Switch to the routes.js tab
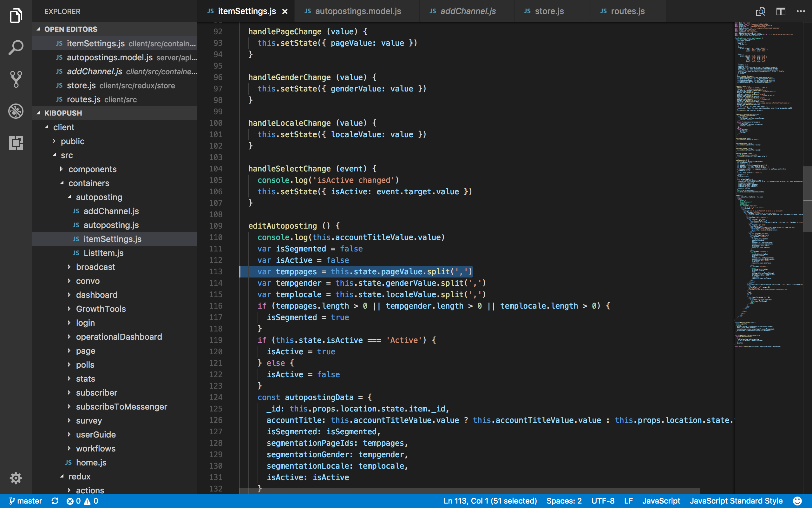This screenshot has width=812, height=508. pyautogui.click(x=628, y=11)
